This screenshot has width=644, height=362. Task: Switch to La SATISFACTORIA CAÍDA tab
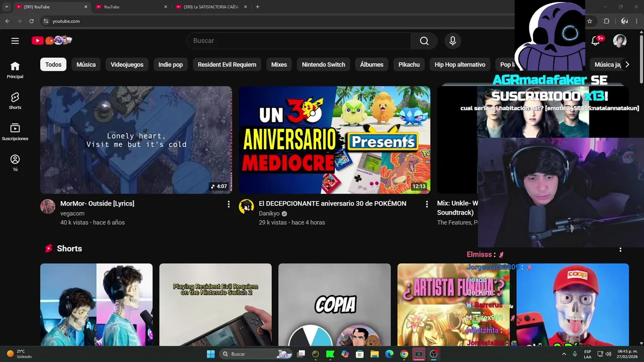pyautogui.click(x=211, y=7)
